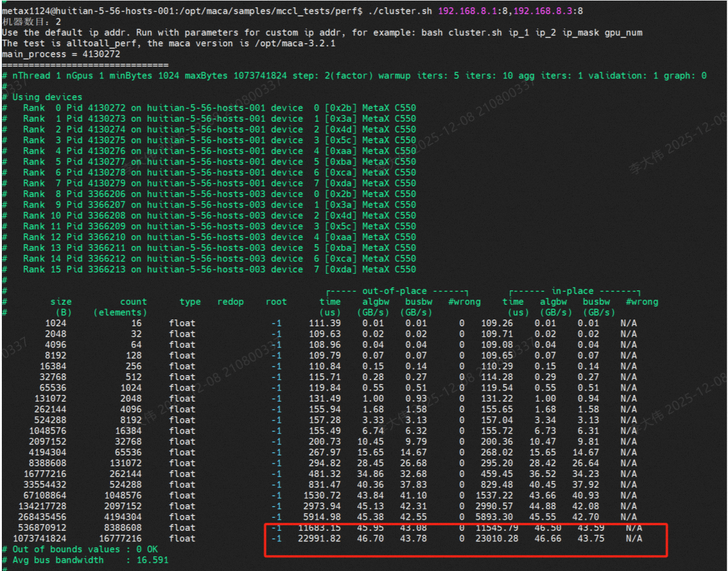Select the pink IP address 192.168.8.3
The height and width of the screenshot is (571, 728).
pyautogui.click(x=543, y=11)
